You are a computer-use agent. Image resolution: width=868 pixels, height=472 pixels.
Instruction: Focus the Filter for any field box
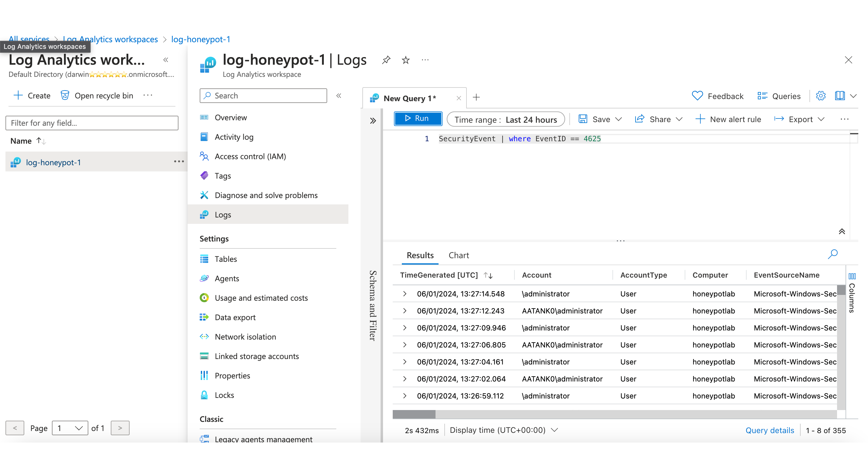[92, 123]
